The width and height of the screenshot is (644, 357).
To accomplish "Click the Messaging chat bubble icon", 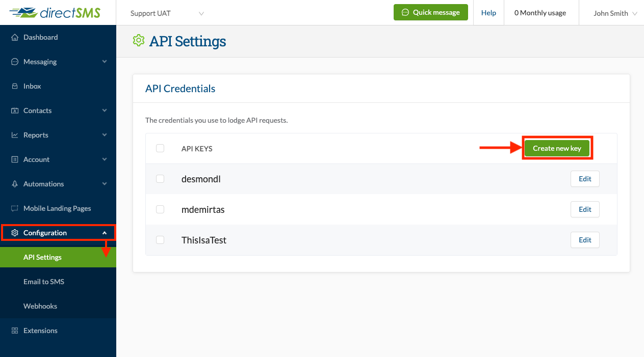I will pyautogui.click(x=15, y=62).
